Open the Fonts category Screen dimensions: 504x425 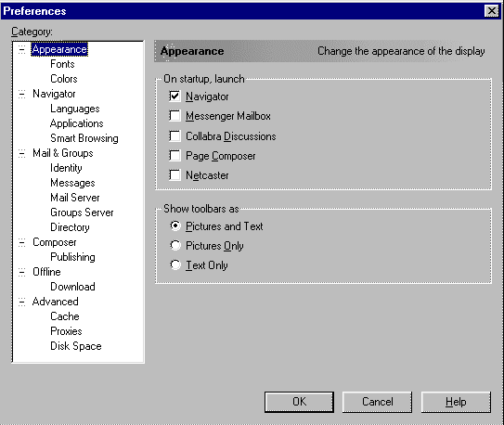(x=62, y=64)
